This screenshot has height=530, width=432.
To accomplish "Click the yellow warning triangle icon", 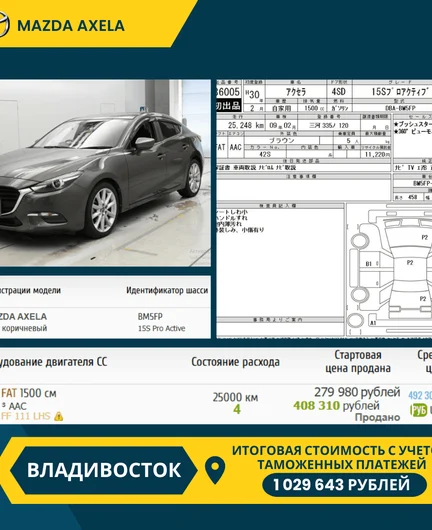I will click(x=58, y=416).
